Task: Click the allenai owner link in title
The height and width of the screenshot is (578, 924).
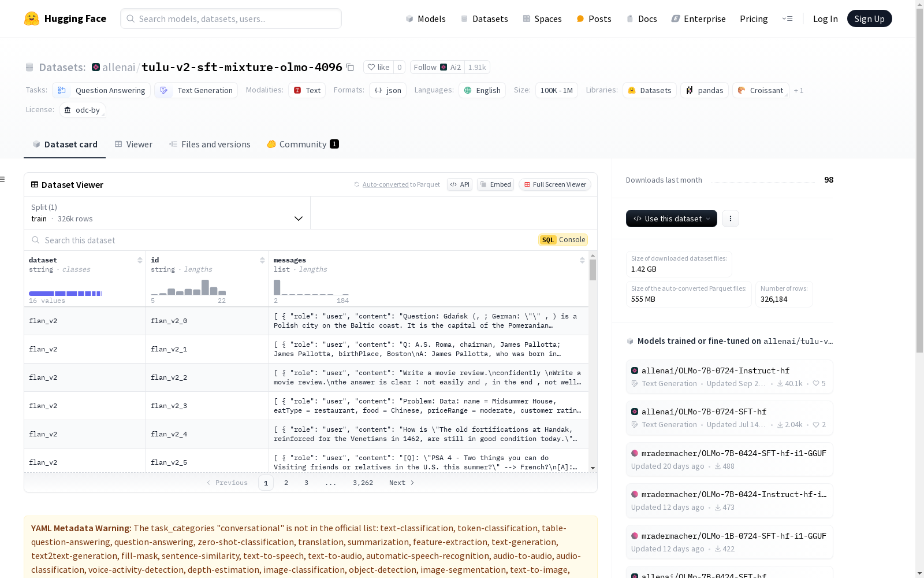Action: (118, 67)
